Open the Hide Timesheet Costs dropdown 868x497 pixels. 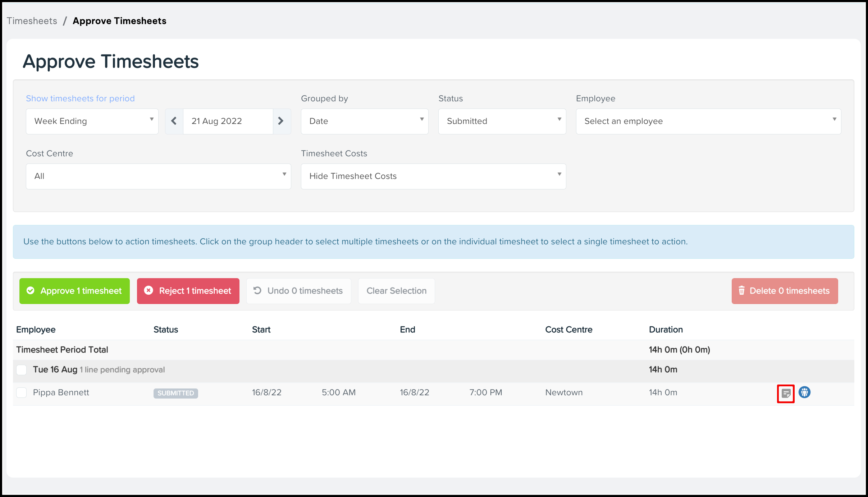tap(433, 176)
